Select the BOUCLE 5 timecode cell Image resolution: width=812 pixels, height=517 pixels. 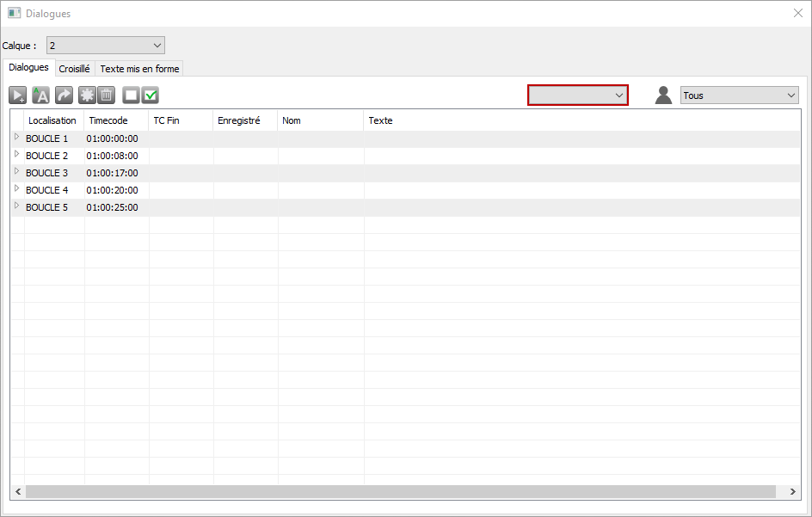pos(113,207)
